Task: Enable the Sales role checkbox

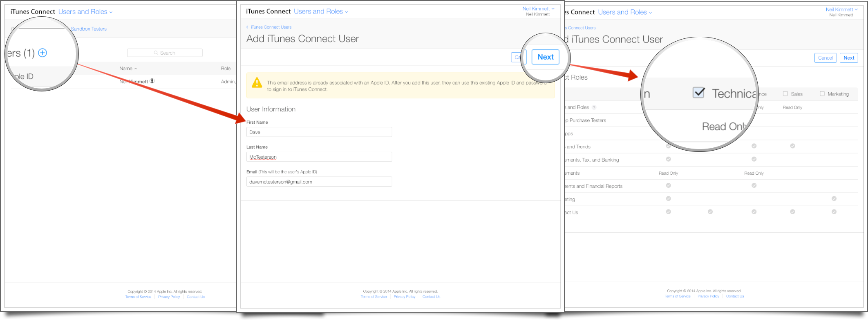Action: point(785,94)
